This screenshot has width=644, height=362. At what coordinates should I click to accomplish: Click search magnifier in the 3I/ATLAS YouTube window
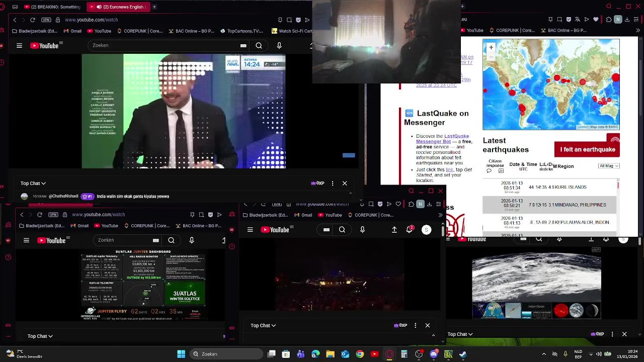171,240
